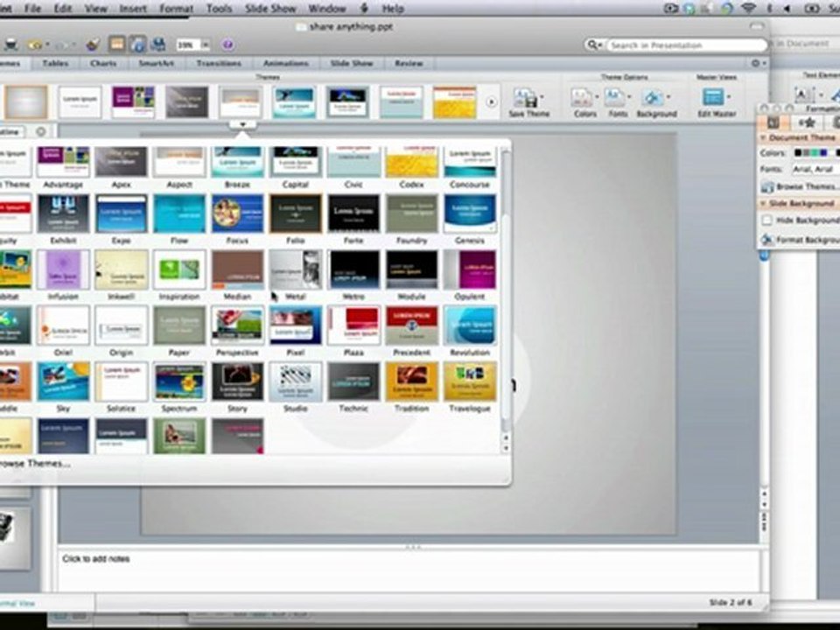Open the zoom percentage dropdown
The width and height of the screenshot is (840, 630).
[205, 45]
